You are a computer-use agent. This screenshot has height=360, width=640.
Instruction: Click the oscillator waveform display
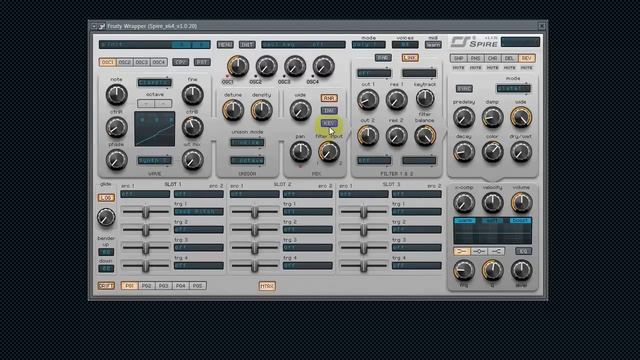pyautogui.click(x=155, y=129)
